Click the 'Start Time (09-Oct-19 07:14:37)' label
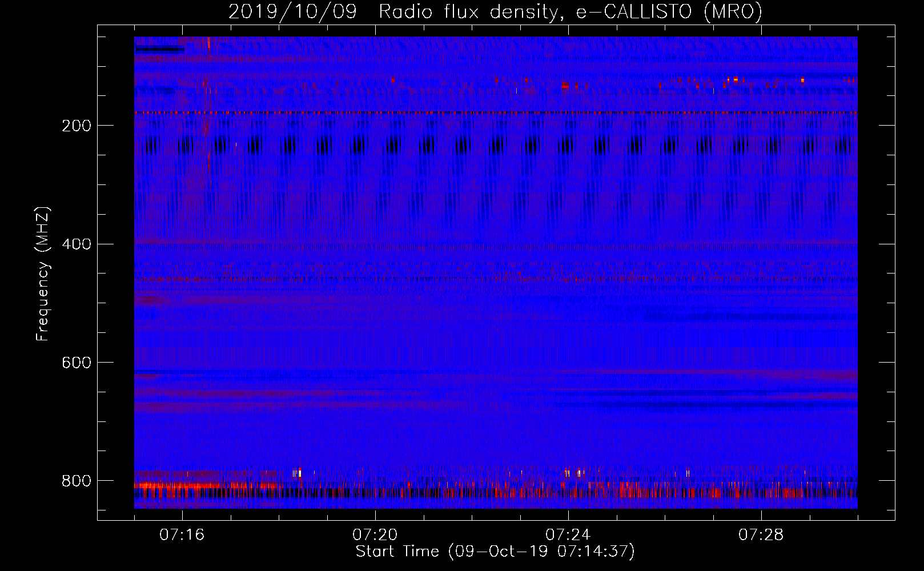This screenshot has width=924, height=571. click(x=495, y=552)
